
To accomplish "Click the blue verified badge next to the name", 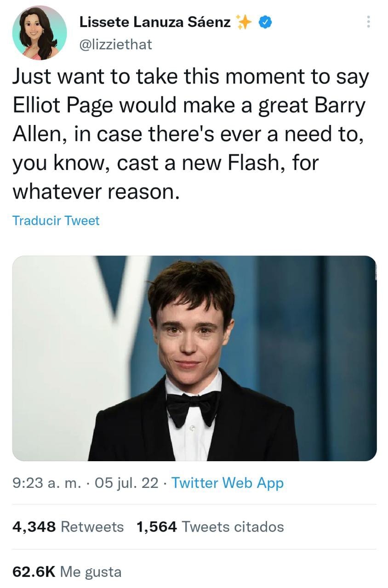I will (264, 22).
